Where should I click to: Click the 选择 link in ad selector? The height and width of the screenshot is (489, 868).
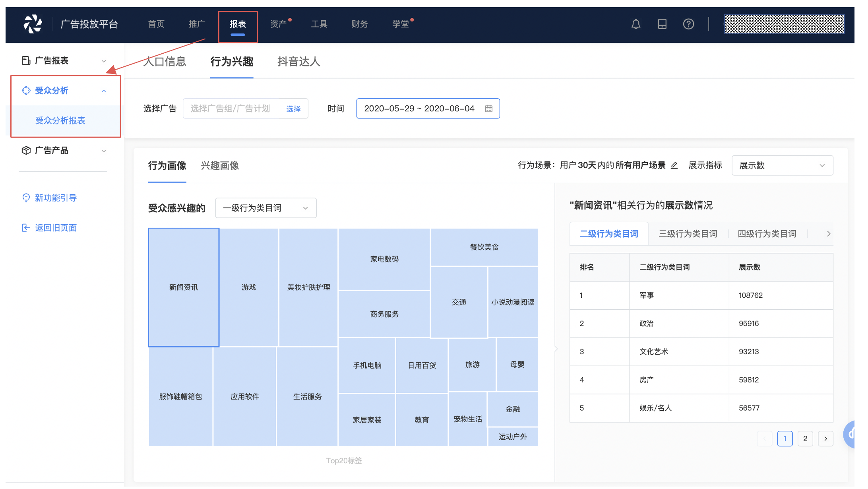293,109
